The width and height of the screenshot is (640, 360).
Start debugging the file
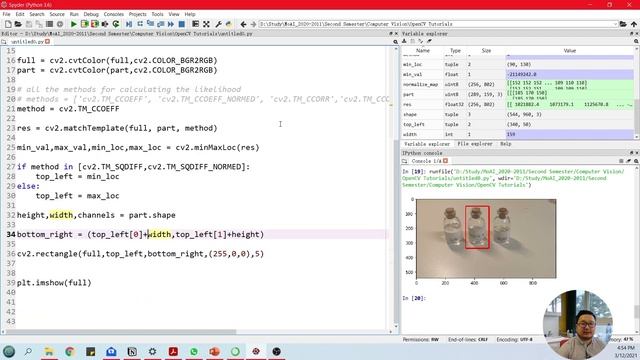point(129,24)
